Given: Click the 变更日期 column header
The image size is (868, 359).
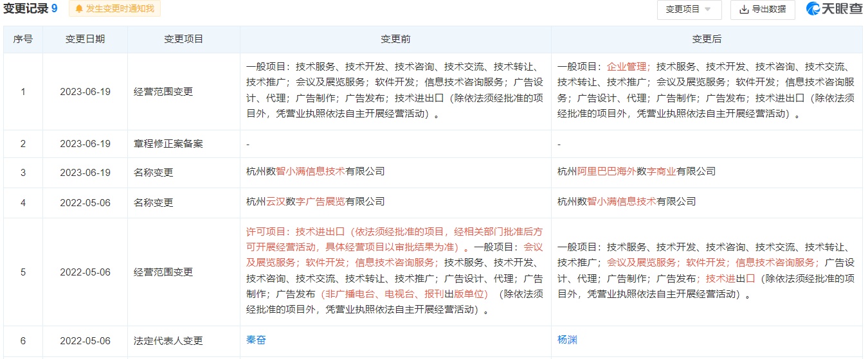Looking at the screenshot, I should pyautogui.click(x=85, y=39).
